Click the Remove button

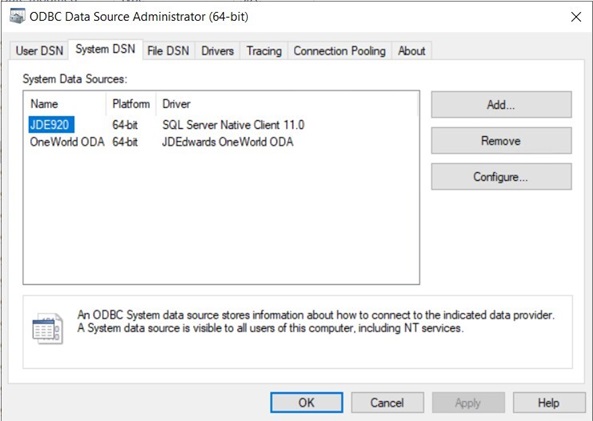pyautogui.click(x=501, y=141)
